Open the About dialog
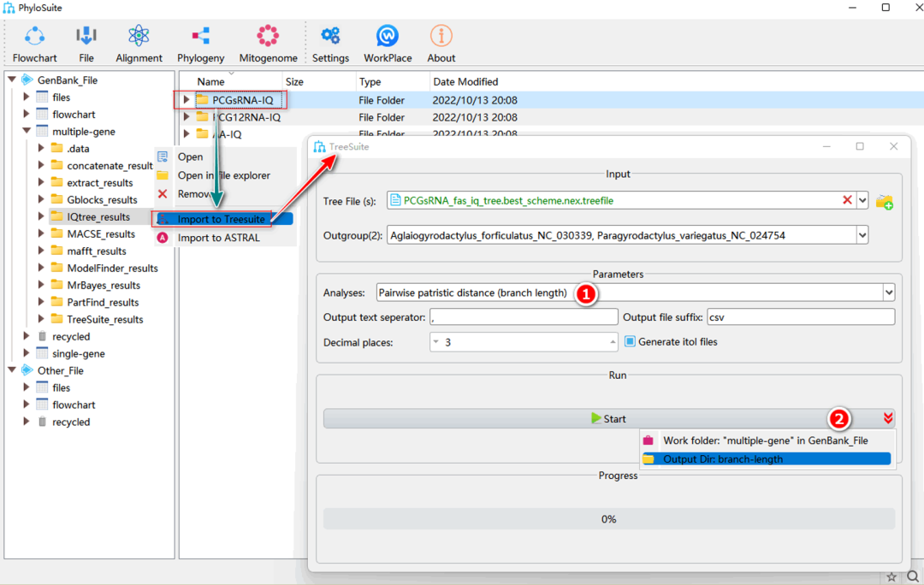Viewport: 924px width, 585px height. coord(441,44)
